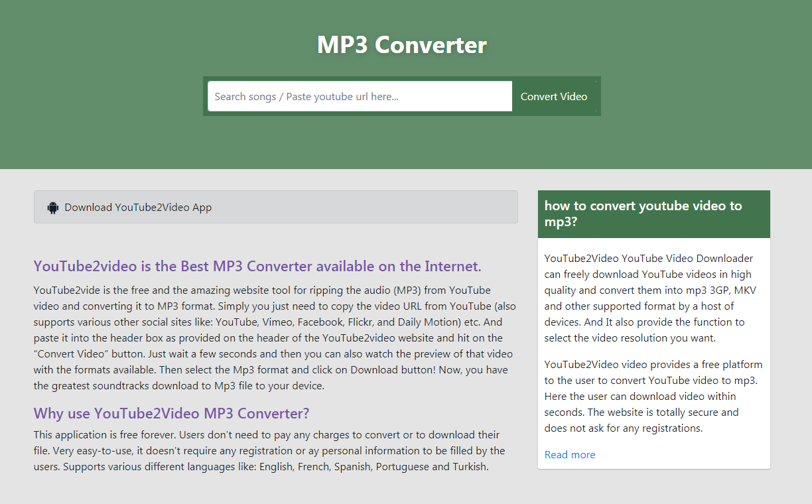
Task: Open Download YouTube2Video App
Action: 137,207
